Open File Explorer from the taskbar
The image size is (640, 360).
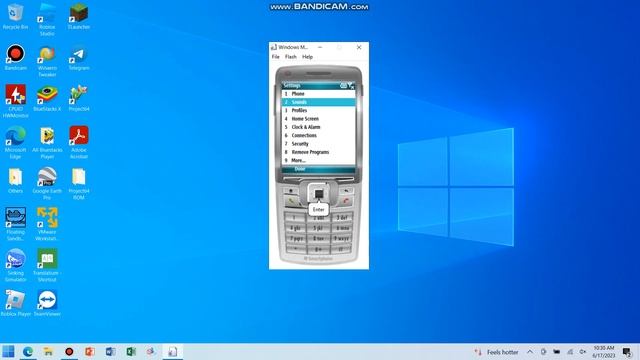[x=48, y=351]
